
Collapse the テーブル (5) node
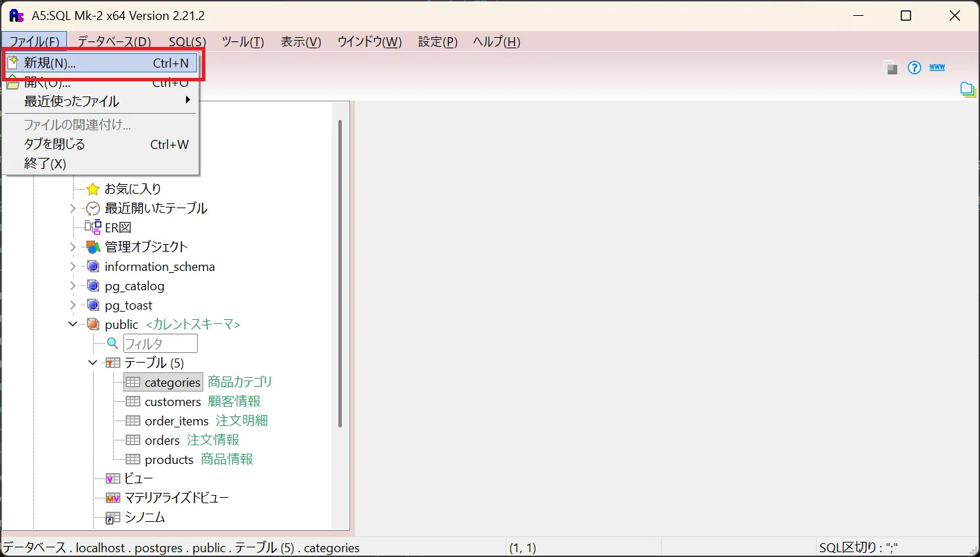pos(92,363)
